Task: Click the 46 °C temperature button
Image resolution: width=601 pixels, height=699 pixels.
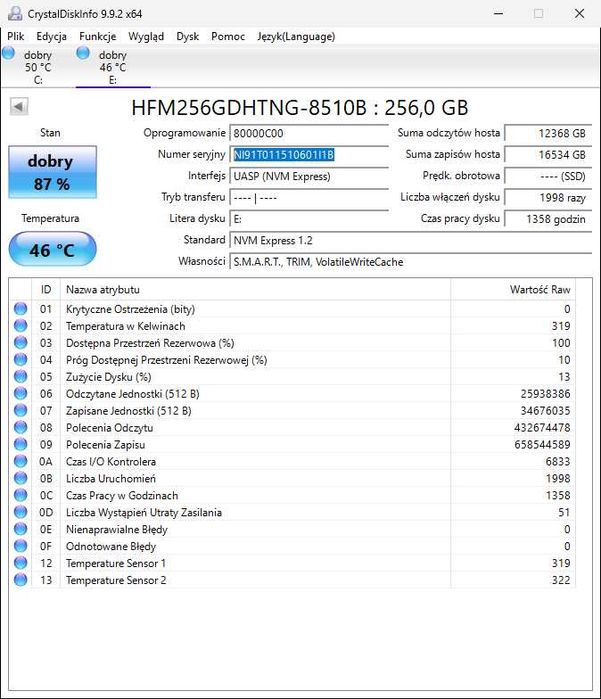Action: (x=52, y=249)
